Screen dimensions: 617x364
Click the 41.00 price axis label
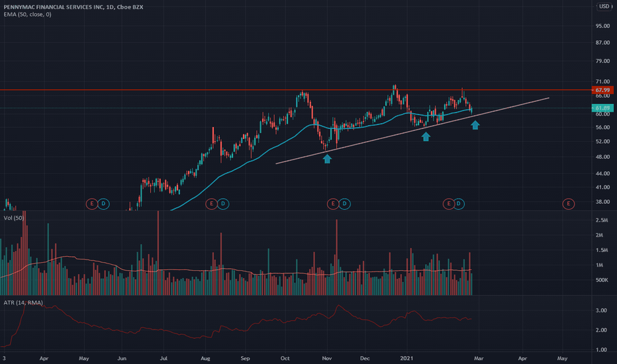coord(602,187)
